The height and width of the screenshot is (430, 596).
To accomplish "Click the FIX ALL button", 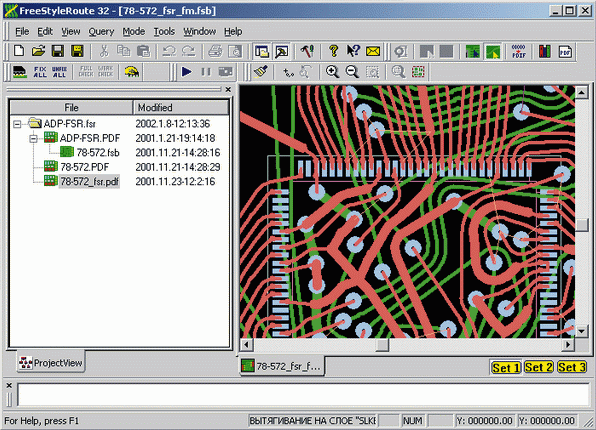I will [x=40, y=72].
